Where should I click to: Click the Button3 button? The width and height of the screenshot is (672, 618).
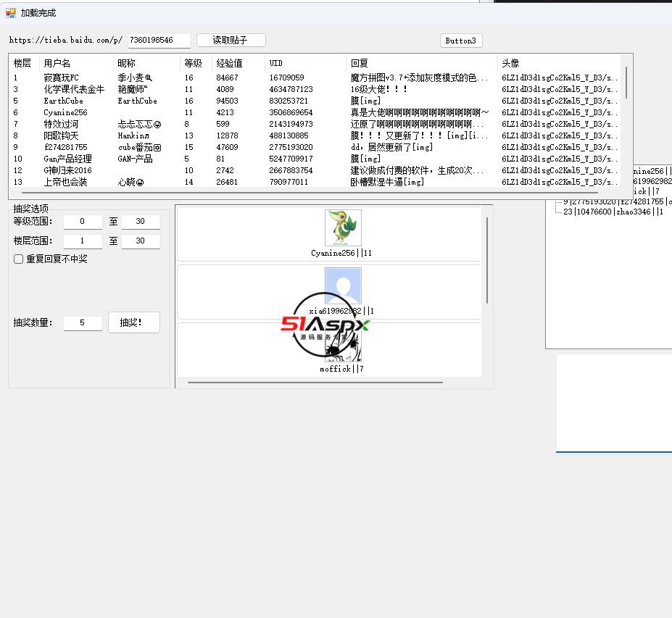click(x=461, y=41)
